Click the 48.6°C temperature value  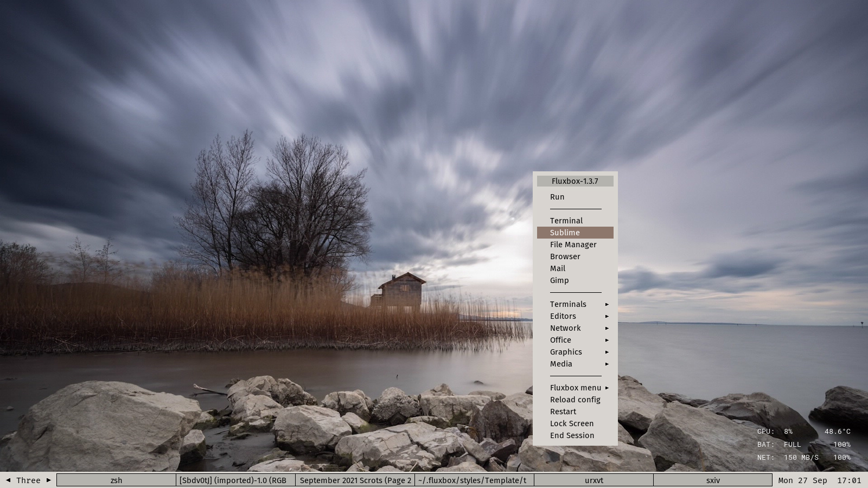click(838, 432)
